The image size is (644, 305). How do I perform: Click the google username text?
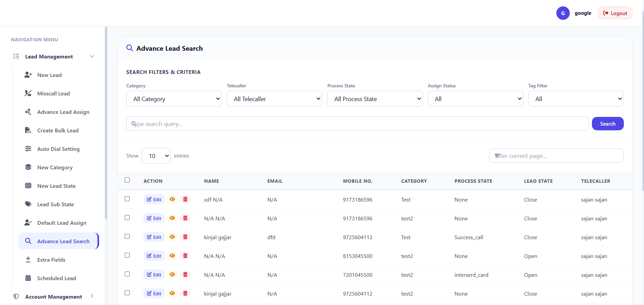[583, 13]
